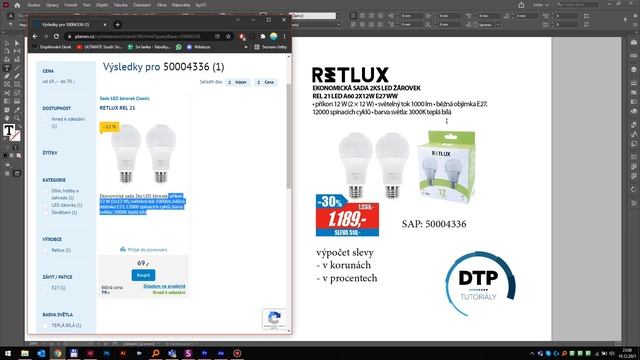
Task: Click the Koupit buy button
Action: 143,275
